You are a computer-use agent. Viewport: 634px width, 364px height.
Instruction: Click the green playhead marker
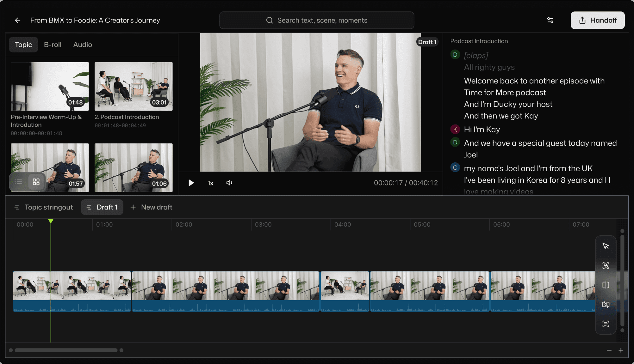click(x=51, y=221)
